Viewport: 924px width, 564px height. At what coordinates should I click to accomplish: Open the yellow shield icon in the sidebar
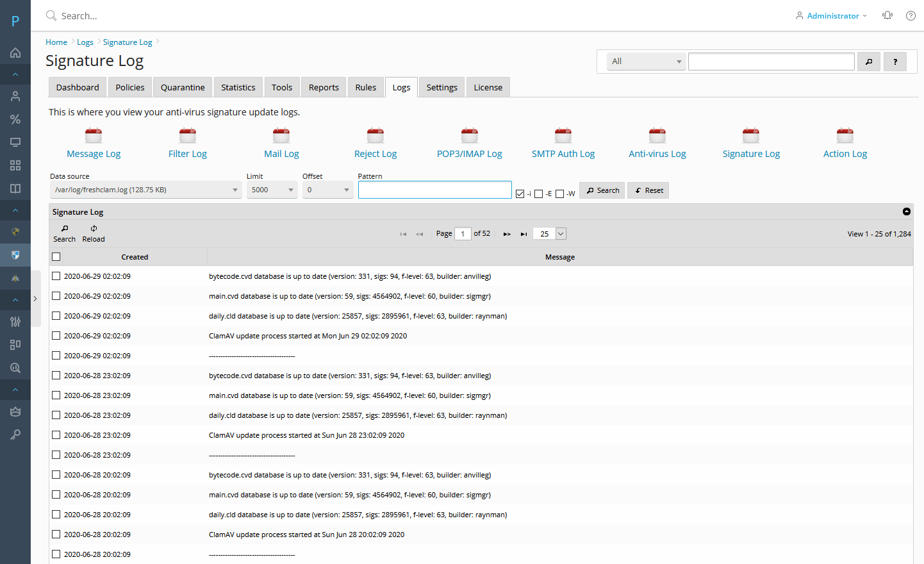[15, 232]
